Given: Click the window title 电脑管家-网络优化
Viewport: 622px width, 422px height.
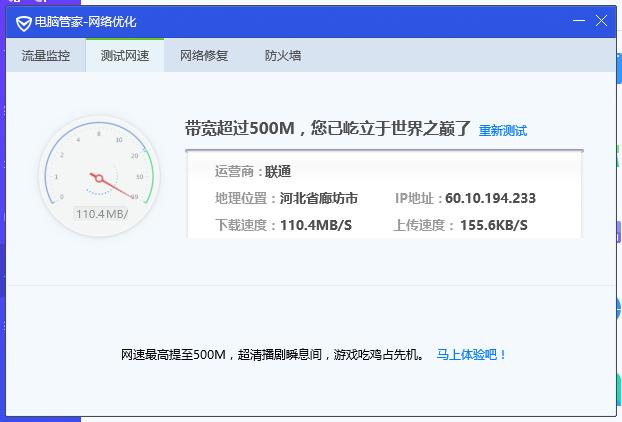Looking at the screenshot, I should coord(85,22).
